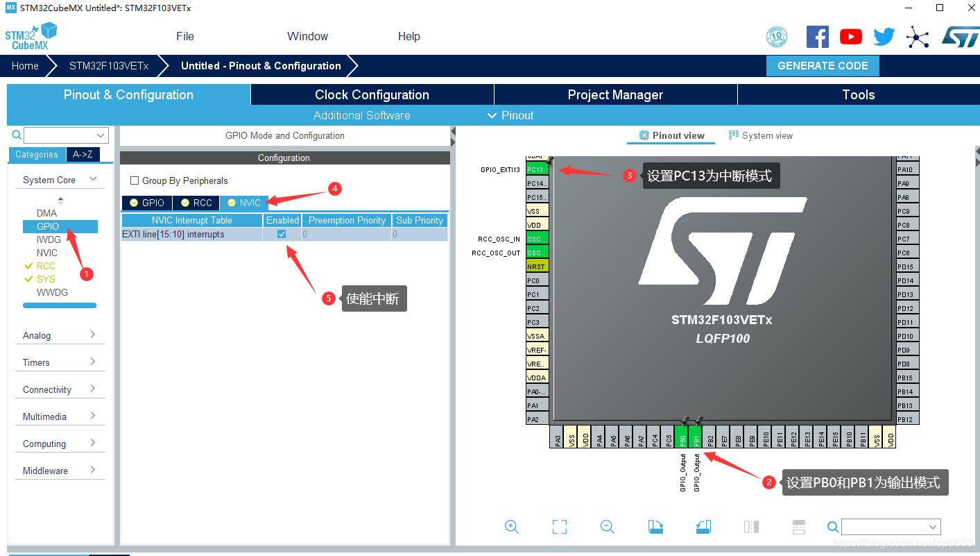980x556 pixels.
Task: Expand the Timers category
Action: [x=60, y=362]
